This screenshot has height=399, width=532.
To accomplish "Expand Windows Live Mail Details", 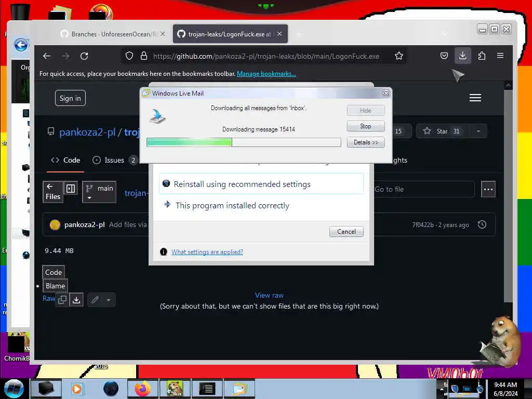I will point(365,142).
